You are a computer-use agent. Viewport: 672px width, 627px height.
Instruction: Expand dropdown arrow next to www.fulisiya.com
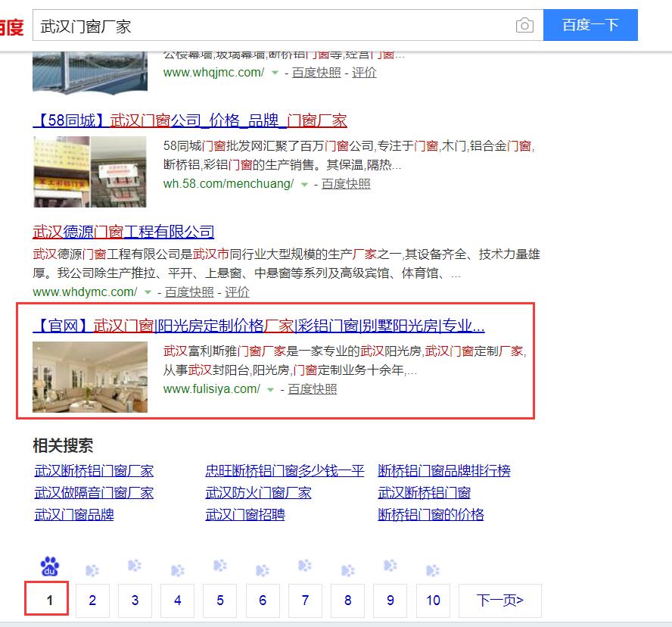click(x=271, y=389)
